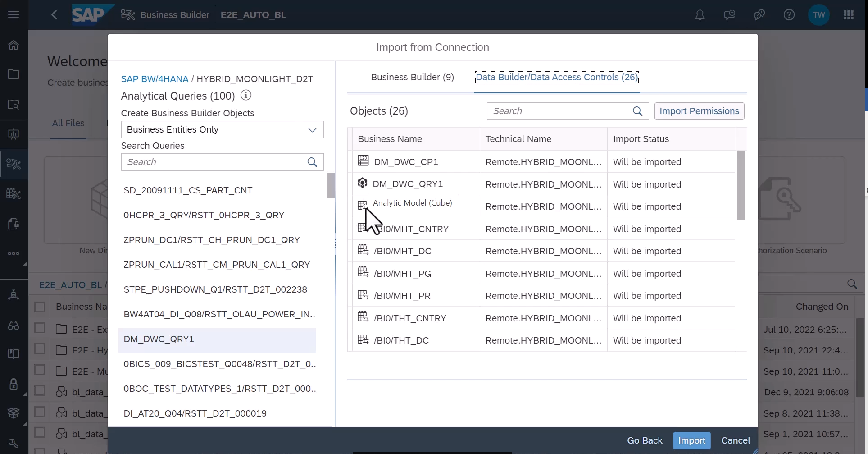Click the /BI0/MHT_PR business name cell

(416, 296)
